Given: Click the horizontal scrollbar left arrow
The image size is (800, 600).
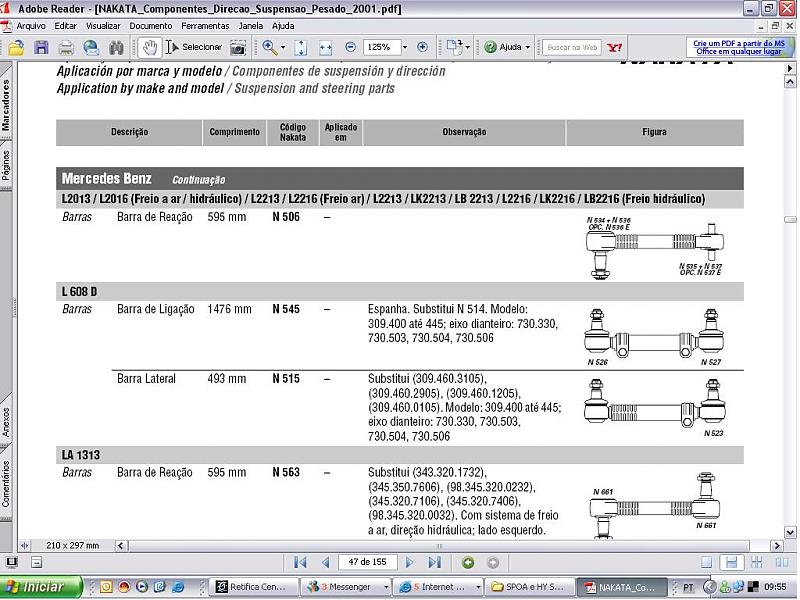Looking at the screenshot, I should pyautogui.click(x=121, y=545).
